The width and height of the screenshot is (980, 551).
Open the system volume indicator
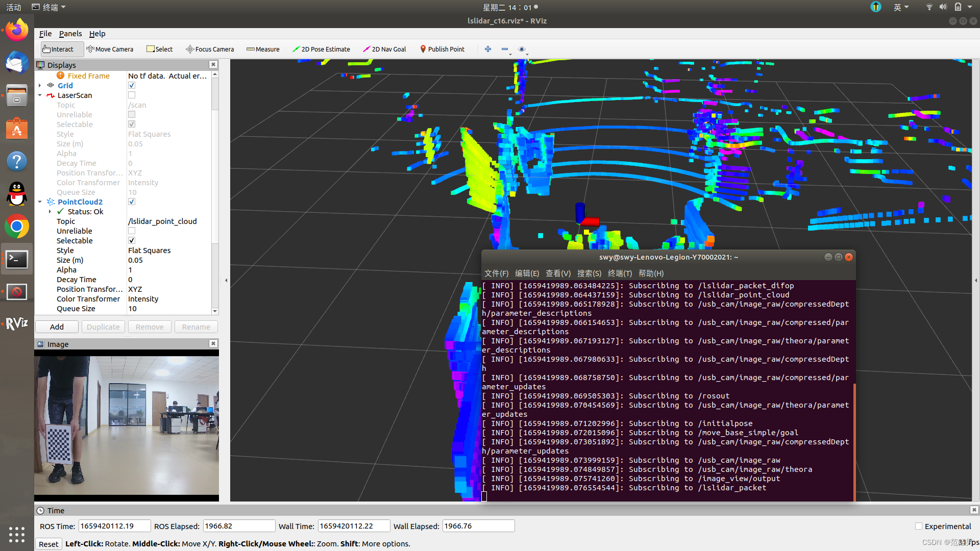[943, 7]
